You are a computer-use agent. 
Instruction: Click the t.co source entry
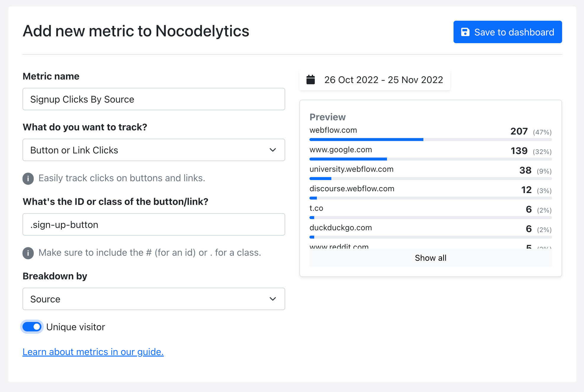point(316,208)
